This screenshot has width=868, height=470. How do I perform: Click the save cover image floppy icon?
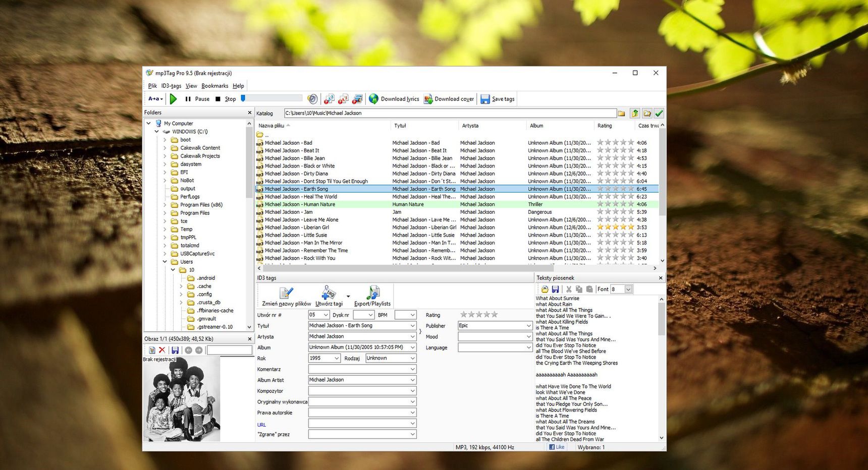click(x=175, y=350)
